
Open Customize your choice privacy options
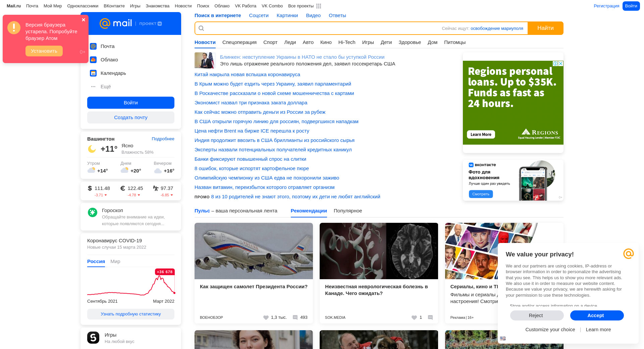[x=550, y=330]
